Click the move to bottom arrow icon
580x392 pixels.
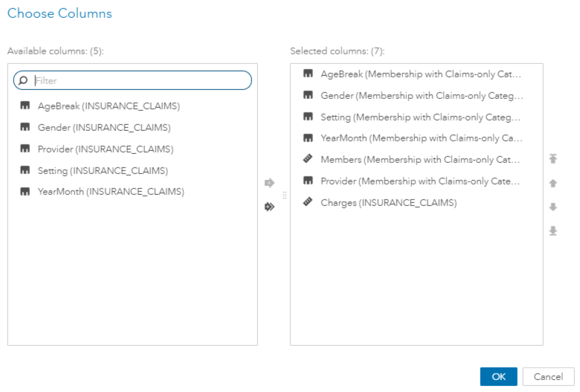[x=552, y=231]
